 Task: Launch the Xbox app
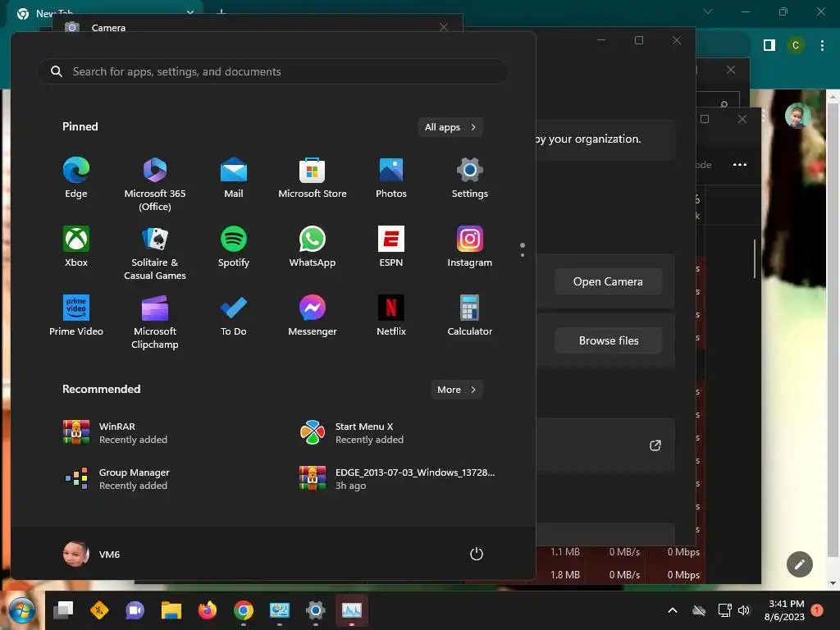[x=76, y=246]
